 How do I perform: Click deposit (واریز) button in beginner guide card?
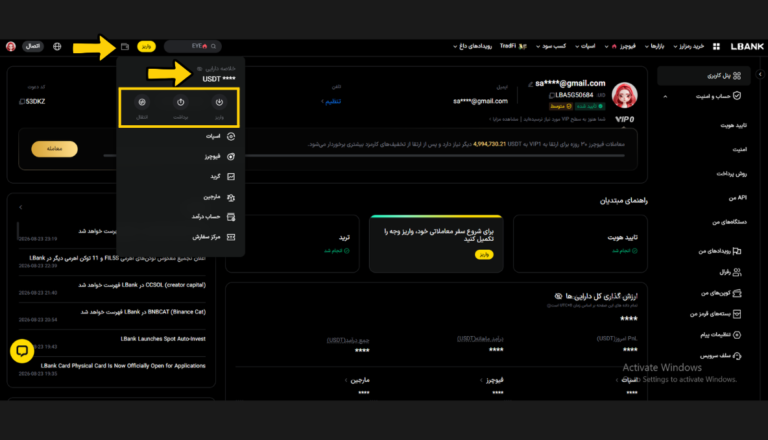tap(484, 255)
